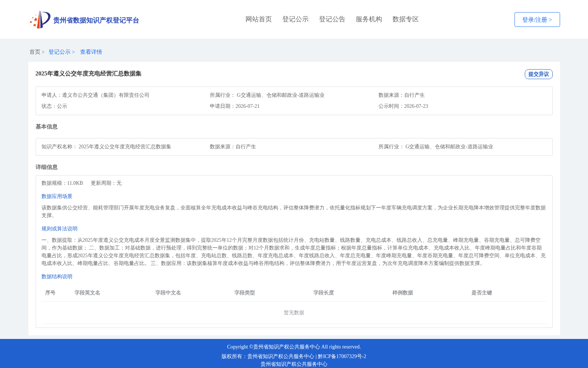
Task: Click the 数据结构说明 subheading
Action: point(57,276)
